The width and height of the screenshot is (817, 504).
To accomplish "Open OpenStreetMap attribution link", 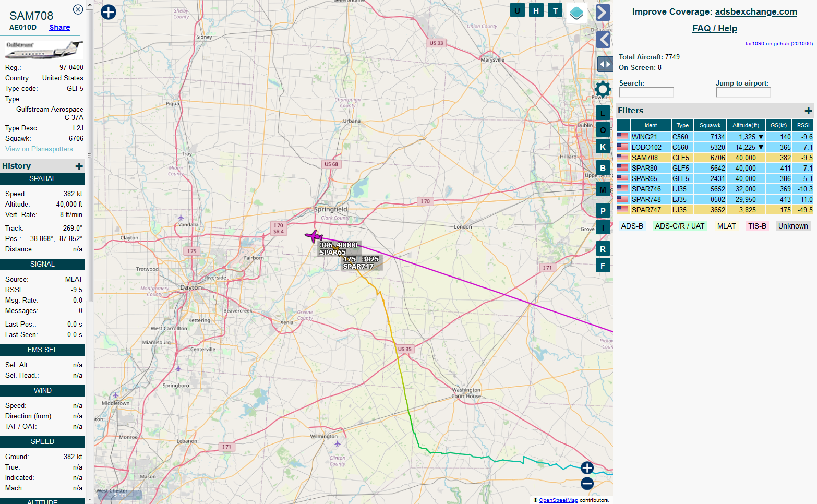I will pos(558,500).
